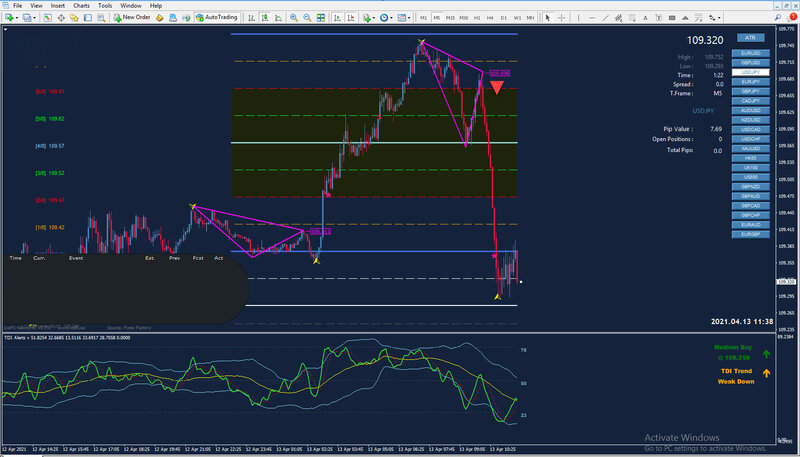Toggle chart auto scroll icon
800x457 pixels.
[x=337, y=18]
